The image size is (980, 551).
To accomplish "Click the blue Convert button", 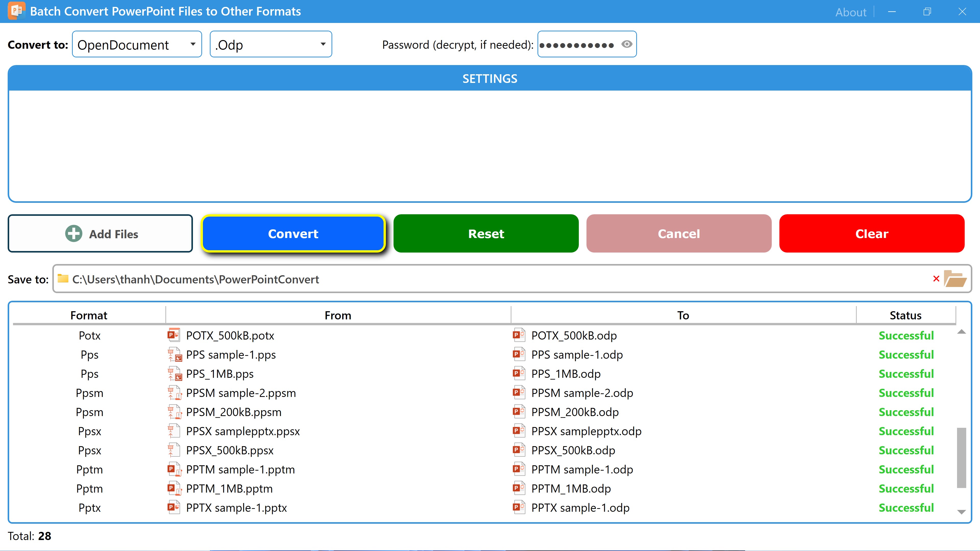I will coord(293,233).
